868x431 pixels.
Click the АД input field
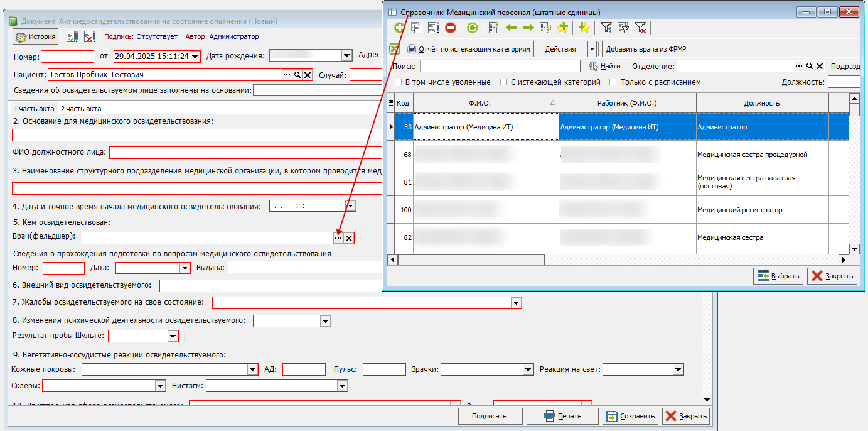tap(304, 369)
